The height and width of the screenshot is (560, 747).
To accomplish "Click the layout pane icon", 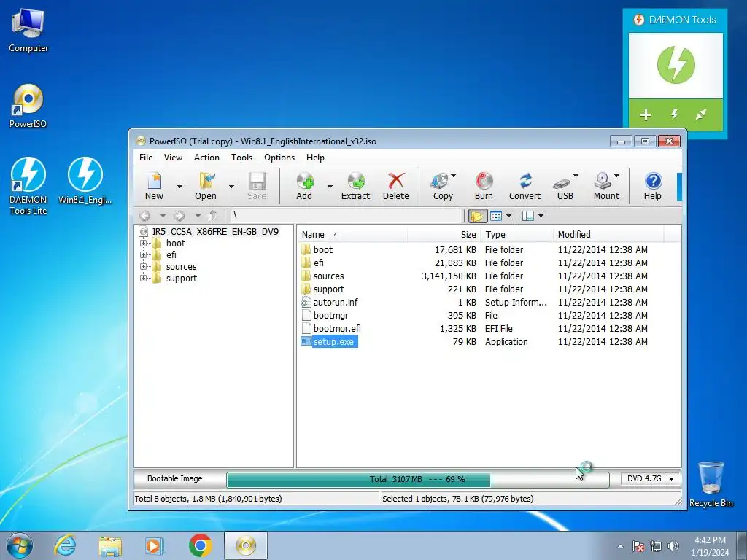I will [x=528, y=216].
